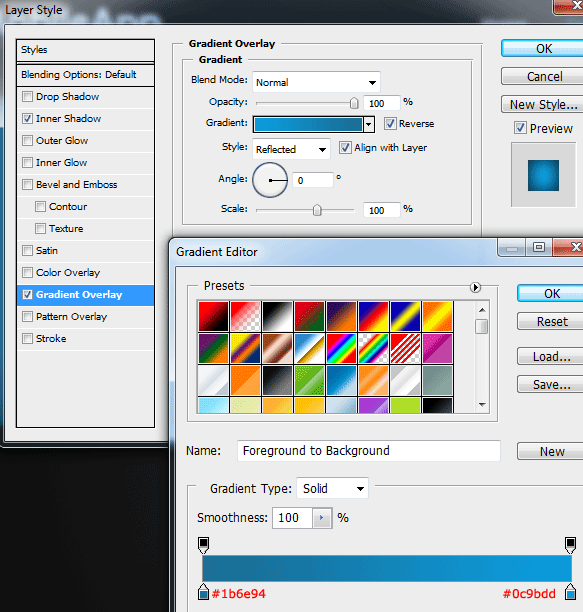Uncheck the Reverse gradient checkbox
This screenshot has height=612, width=583.
tap(390, 123)
